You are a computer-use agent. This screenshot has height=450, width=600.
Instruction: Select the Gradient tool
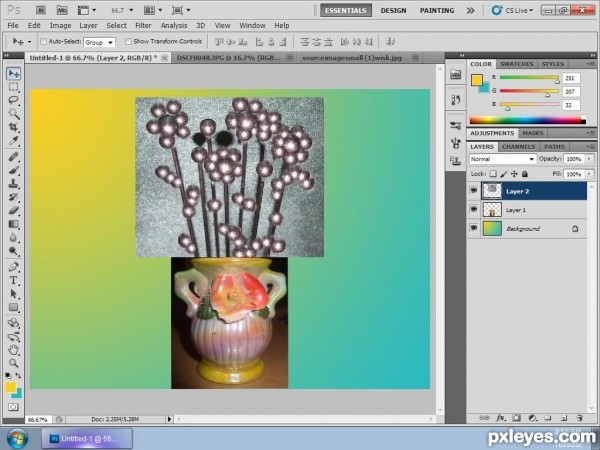click(x=13, y=224)
